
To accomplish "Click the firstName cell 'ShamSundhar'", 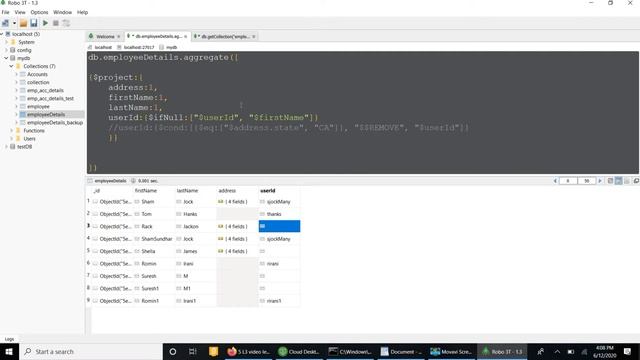I will point(154,239).
